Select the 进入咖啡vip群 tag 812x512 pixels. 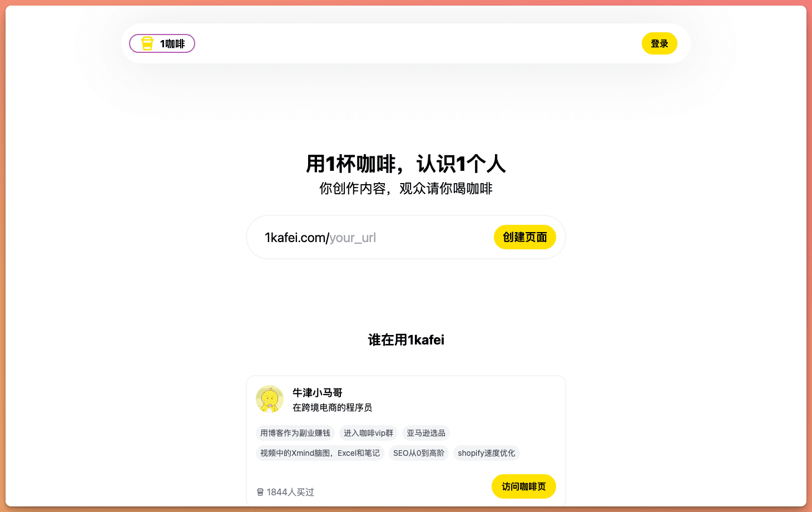coord(368,433)
